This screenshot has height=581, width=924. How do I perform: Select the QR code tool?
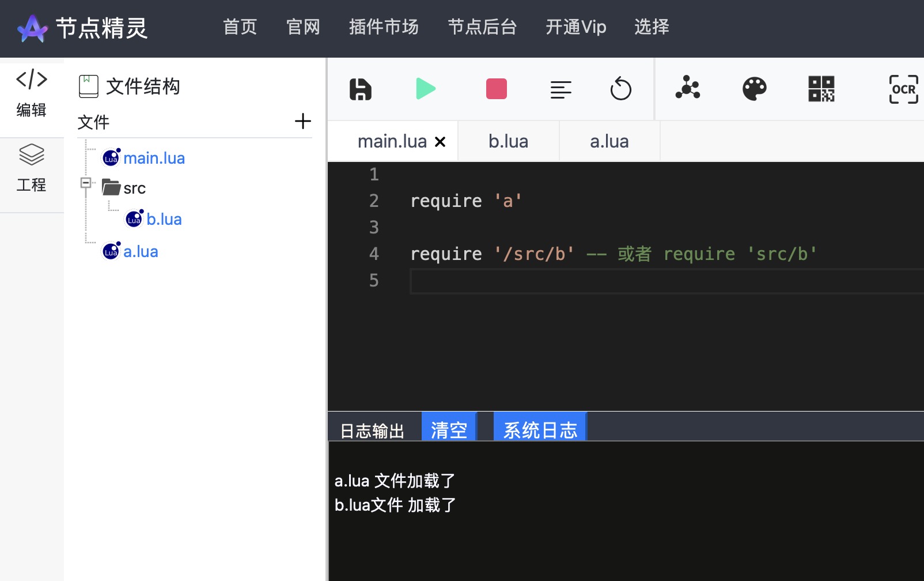822,89
